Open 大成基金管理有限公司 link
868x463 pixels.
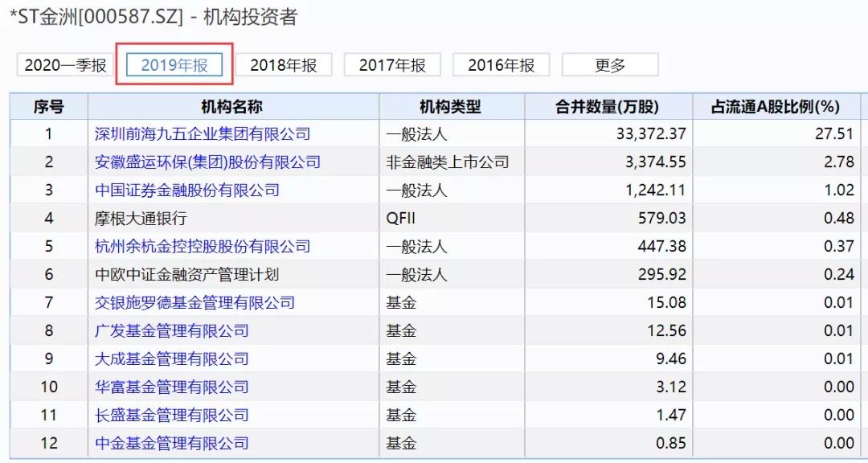172,359
